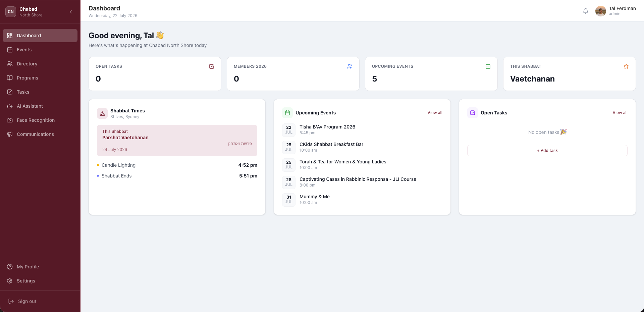Image resolution: width=644 pixels, height=312 pixels.
Task: Open notifications via the bell icon
Action: click(x=586, y=11)
